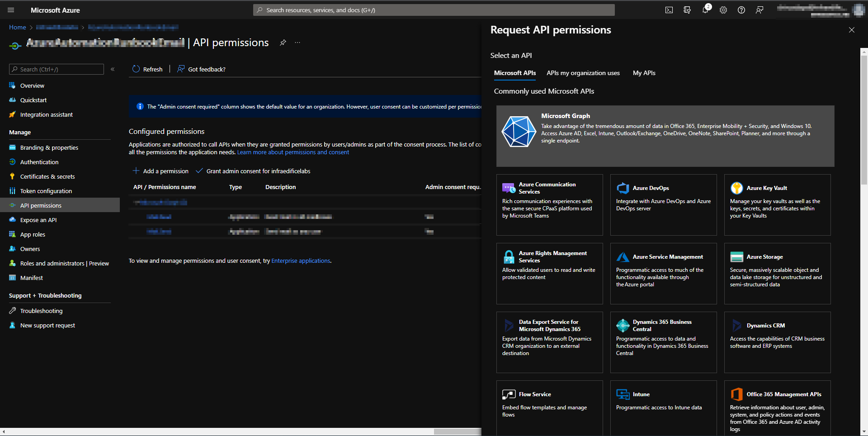Image resolution: width=868 pixels, height=436 pixels.
Task: Select Azure Rights Management Services card
Action: [550, 274]
